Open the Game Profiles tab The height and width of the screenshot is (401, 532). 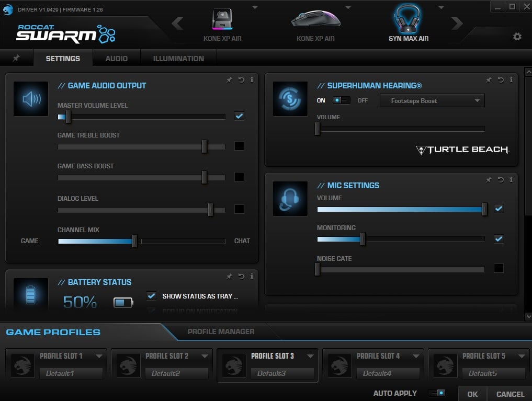[53, 332]
